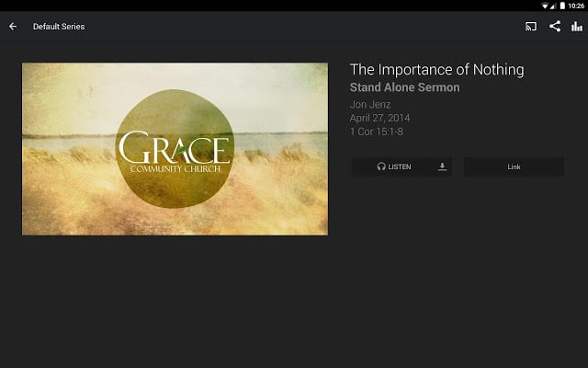Open the bar chart stats icon

(x=576, y=27)
